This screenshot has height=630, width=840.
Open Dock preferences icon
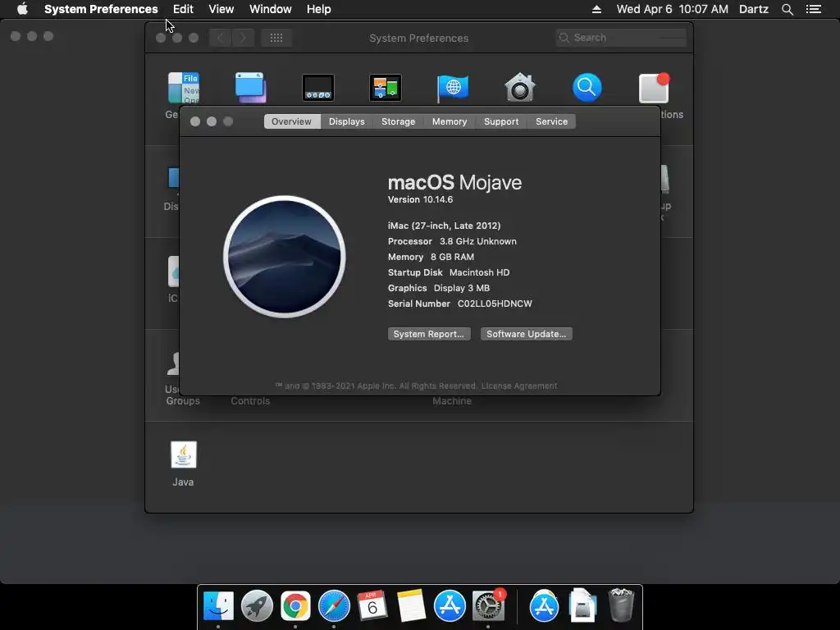pyautogui.click(x=318, y=87)
